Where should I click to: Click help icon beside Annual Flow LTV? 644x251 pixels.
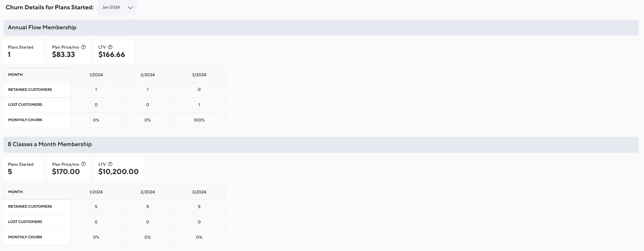pos(110,47)
